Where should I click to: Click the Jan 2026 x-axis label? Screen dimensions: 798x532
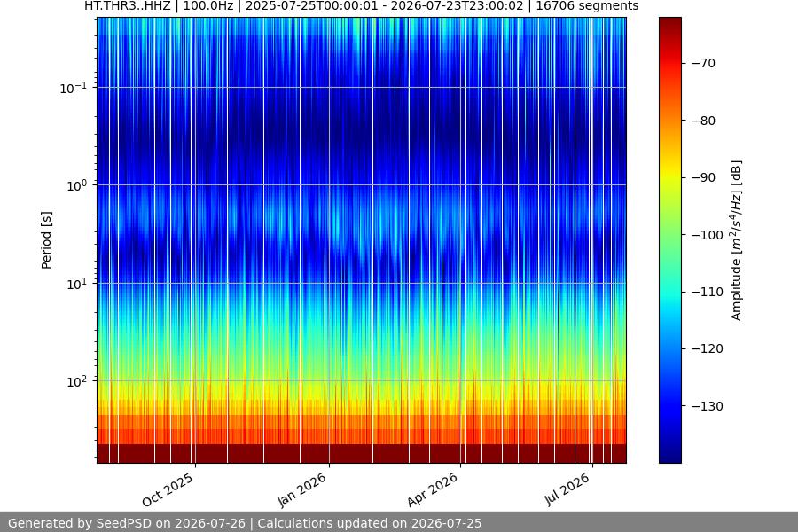301,489
